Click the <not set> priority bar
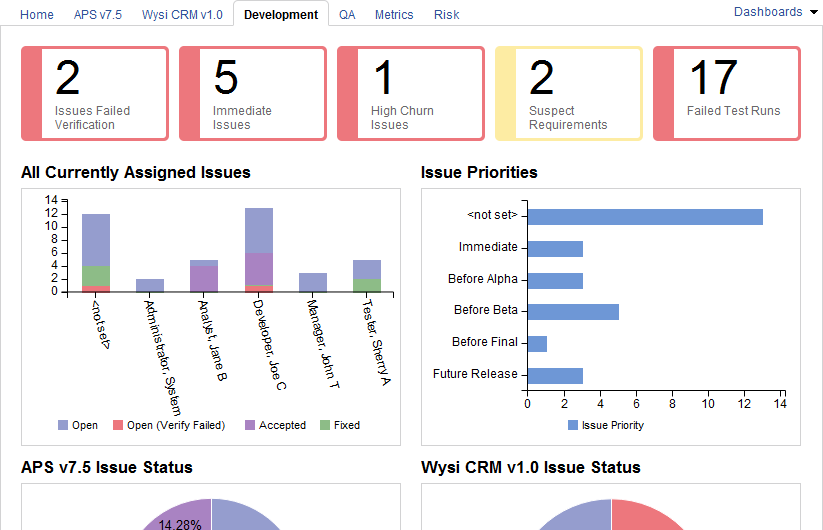823x530 pixels. 644,217
